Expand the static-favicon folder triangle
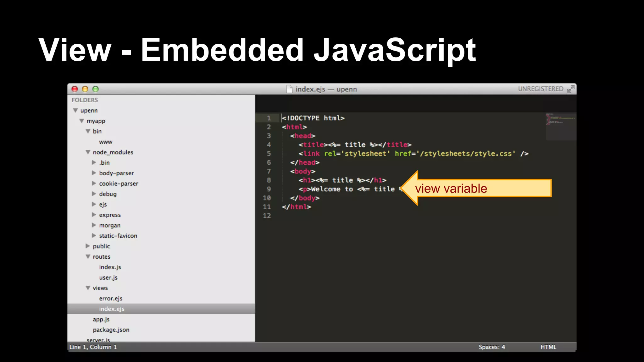The width and height of the screenshot is (644, 362). [x=94, y=235]
